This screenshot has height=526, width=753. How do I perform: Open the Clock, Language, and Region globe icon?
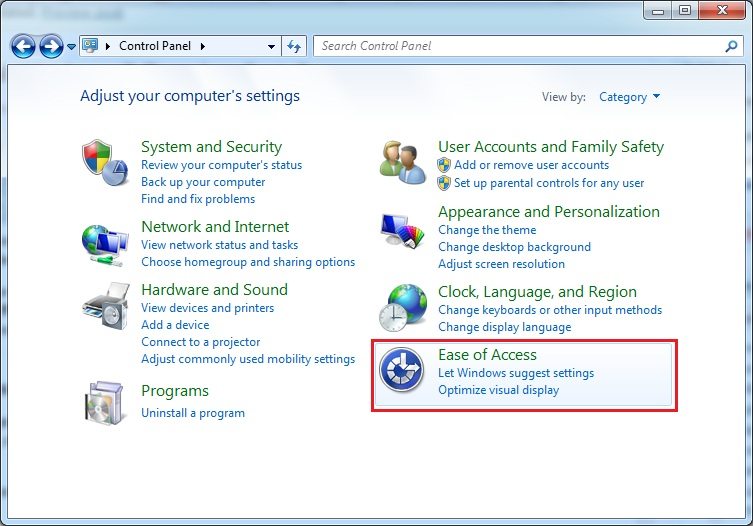[402, 307]
